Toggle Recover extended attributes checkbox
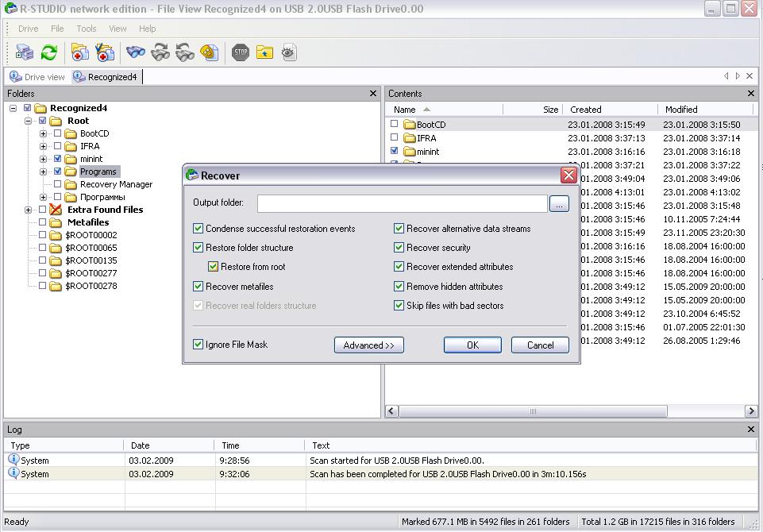 pyautogui.click(x=399, y=267)
